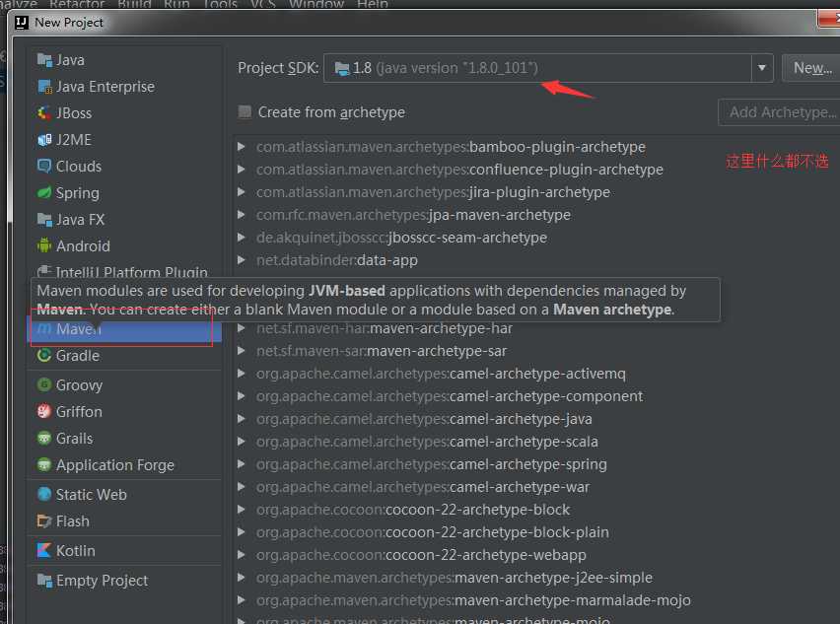Select camel-archetype-scala row
Viewport: 840px width, 624px height.
pos(427,442)
